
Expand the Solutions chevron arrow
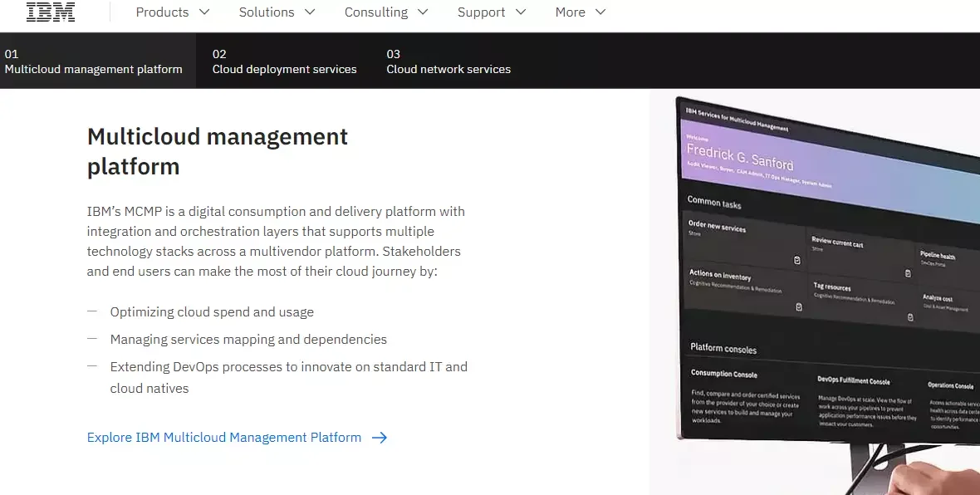[310, 12]
